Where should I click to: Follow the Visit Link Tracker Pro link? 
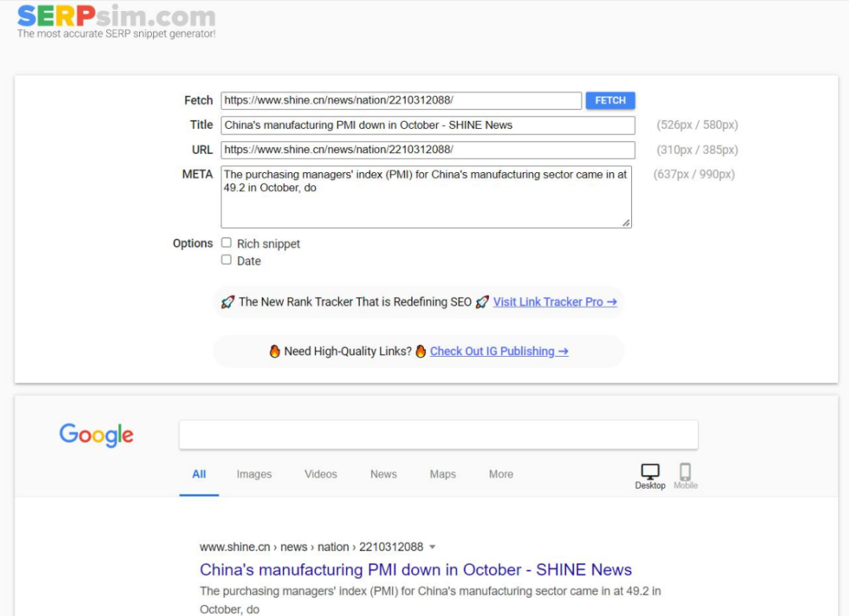(554, 302)
